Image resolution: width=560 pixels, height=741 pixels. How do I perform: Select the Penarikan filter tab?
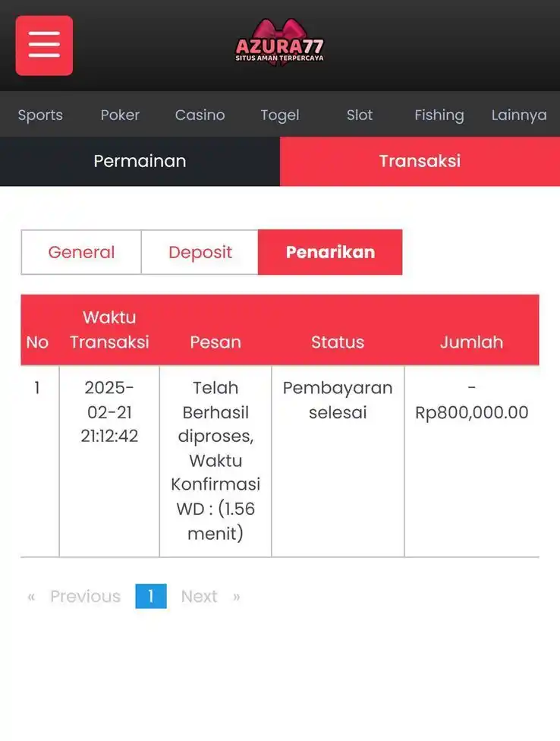point(330,252)
